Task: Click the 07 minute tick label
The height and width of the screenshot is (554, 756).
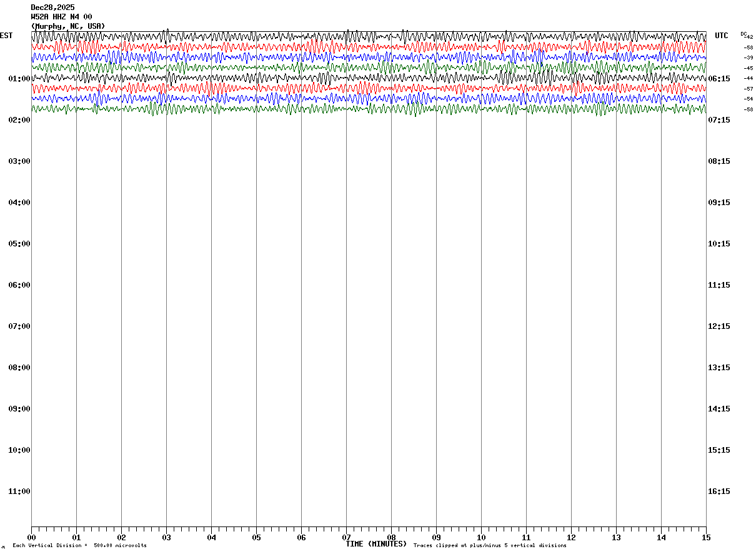Action: pyautogui.click(x=346, y=537)
